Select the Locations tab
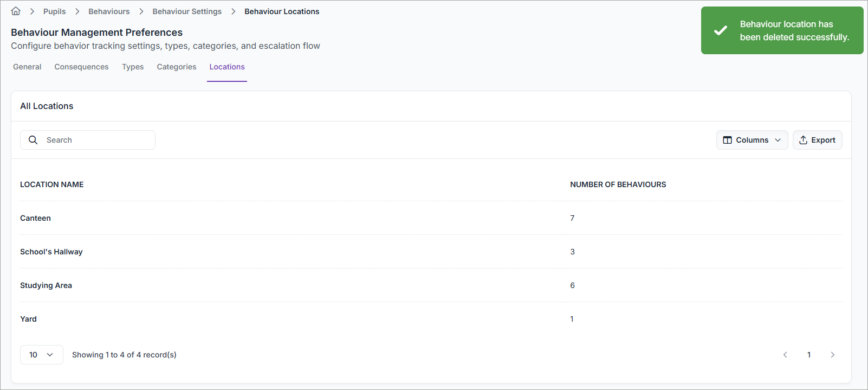Viewport: 868px width, 390px height. (x=227, y=67)
